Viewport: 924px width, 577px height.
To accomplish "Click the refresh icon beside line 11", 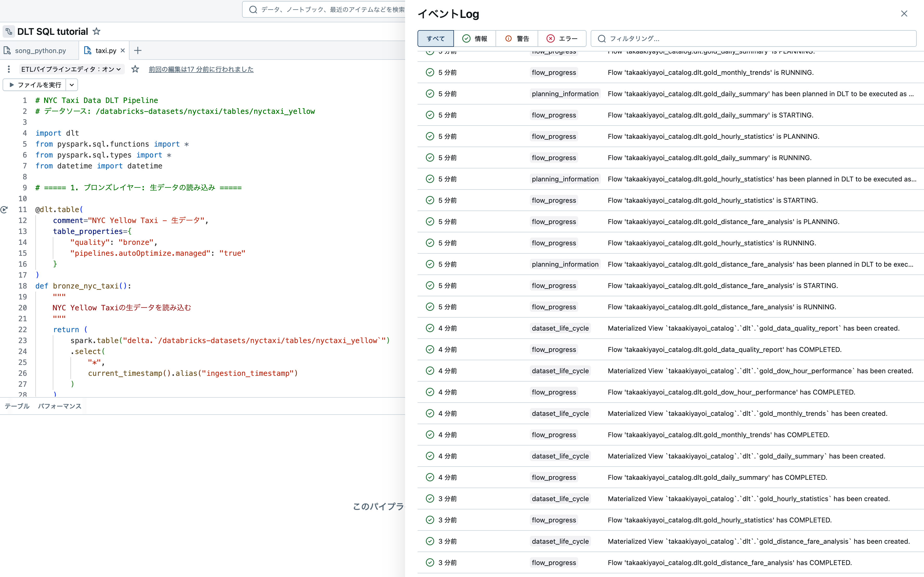I will (x=4, y=209).
